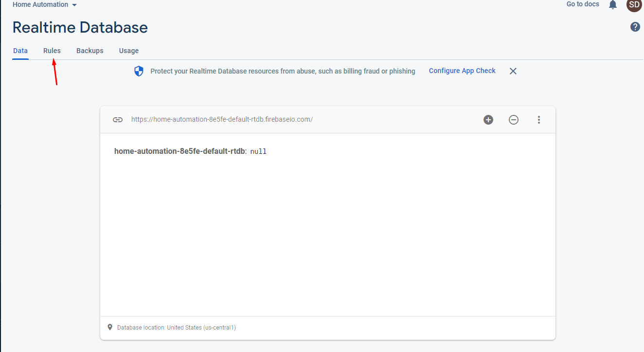Click the Go to docs link
Screen dimensions: 644x352
583,4
